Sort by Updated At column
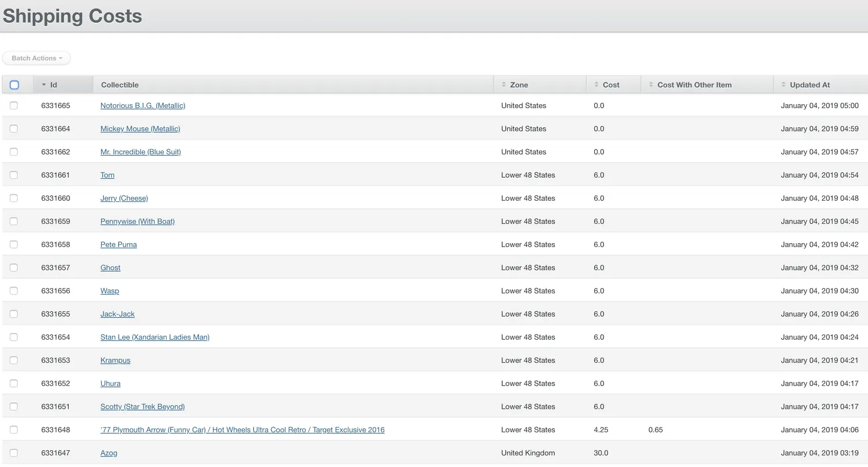This screenshot has height=467, width=868. tap(809, 84)
